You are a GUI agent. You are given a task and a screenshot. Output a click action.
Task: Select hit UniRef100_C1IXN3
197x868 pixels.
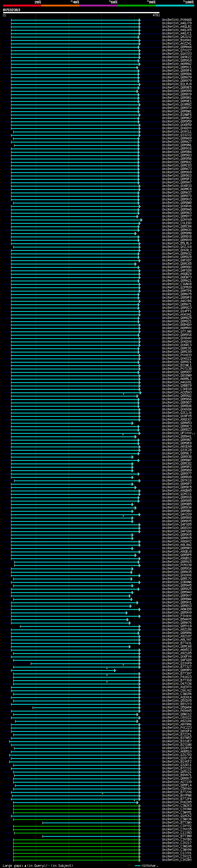click(177, 833)
